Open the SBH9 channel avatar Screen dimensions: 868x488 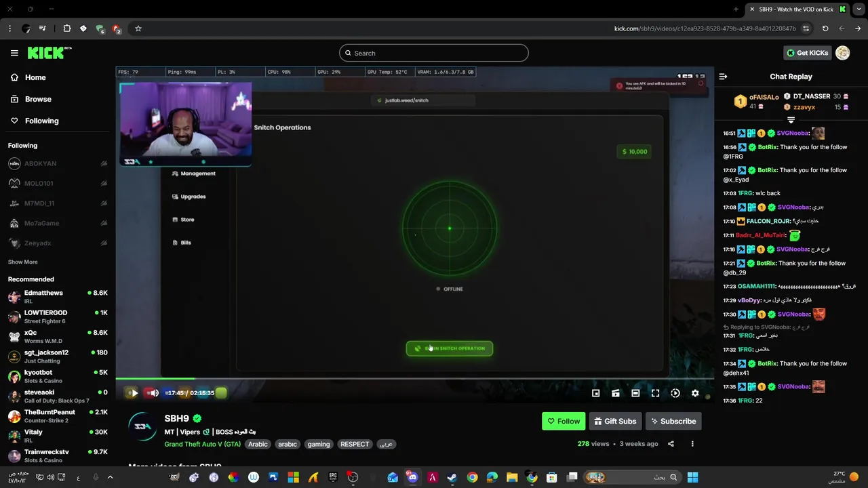(142, 427)
